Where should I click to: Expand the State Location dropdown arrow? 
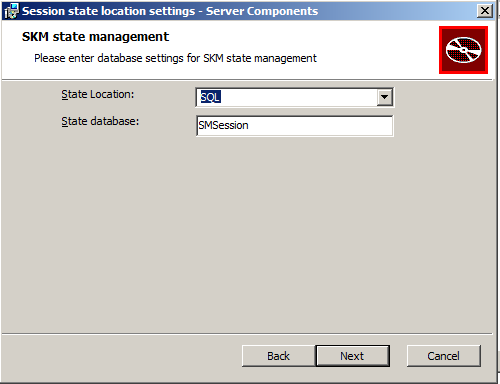tap(384, 97)
